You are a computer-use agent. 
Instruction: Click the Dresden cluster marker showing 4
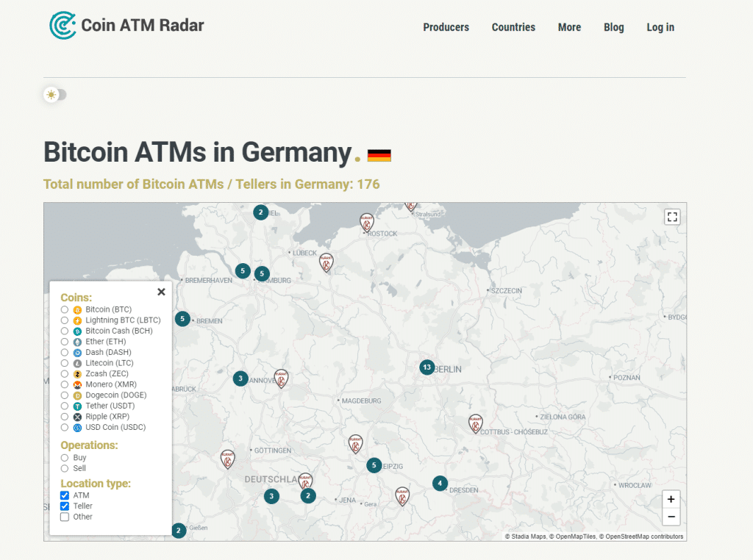tap(440, 484)
